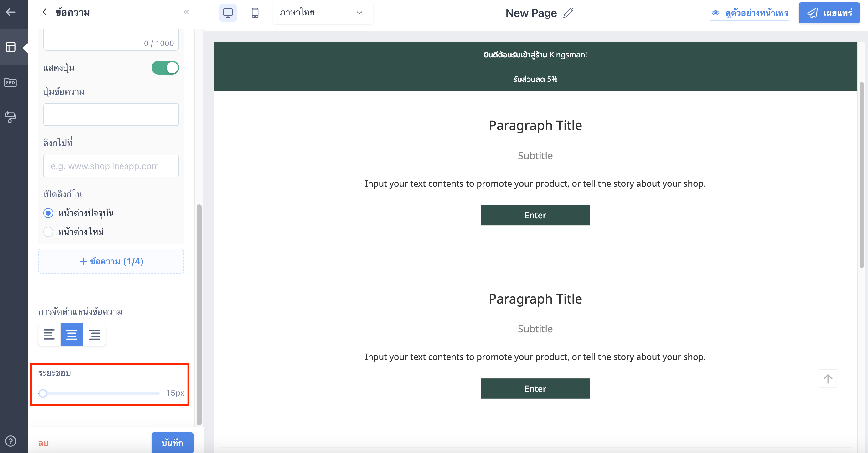Select หน้าต่างปัจจุบัน radio option
This screenshot has width=868, height=453.
pos(48,213)
